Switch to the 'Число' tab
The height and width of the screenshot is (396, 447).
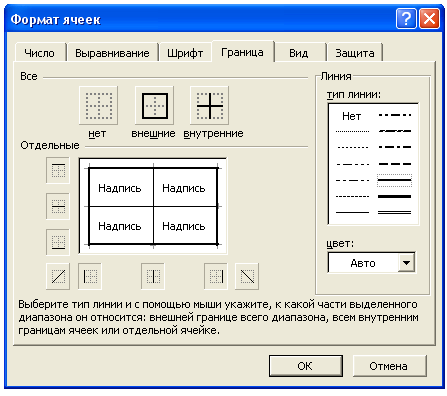(x=40, y=53)
